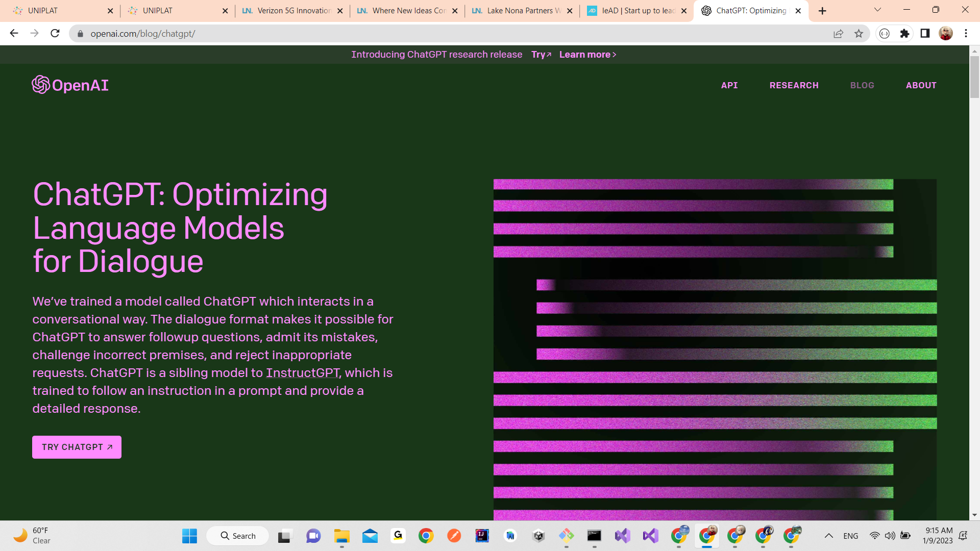The image size is (980, 551).
Task: Switch to the Verizon 5G Innovation tab
Action: pos(293,11)
